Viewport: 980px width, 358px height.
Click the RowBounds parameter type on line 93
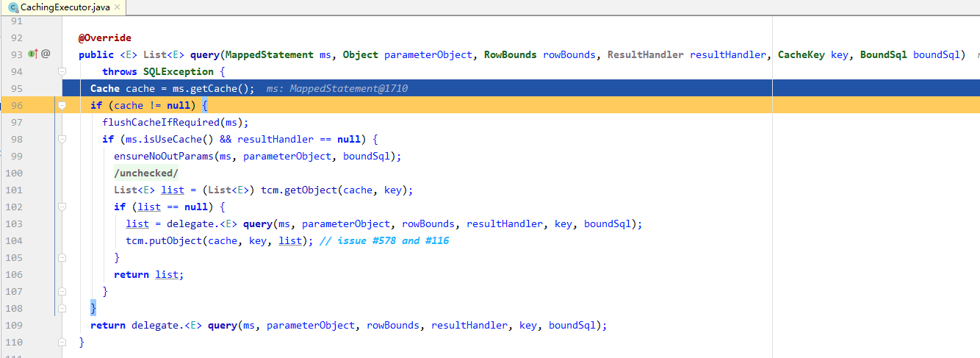[x=511, y=54]
